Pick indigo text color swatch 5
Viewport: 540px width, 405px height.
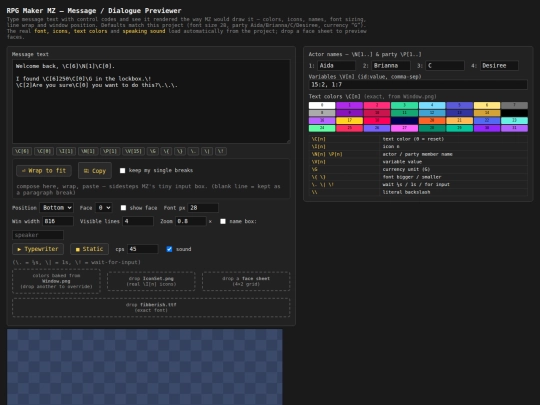tap(459, 105)
